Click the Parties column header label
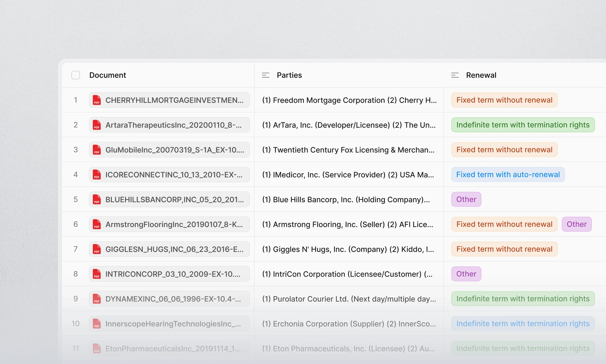This screenshot has height=364, width=606. tap(289, 75)
